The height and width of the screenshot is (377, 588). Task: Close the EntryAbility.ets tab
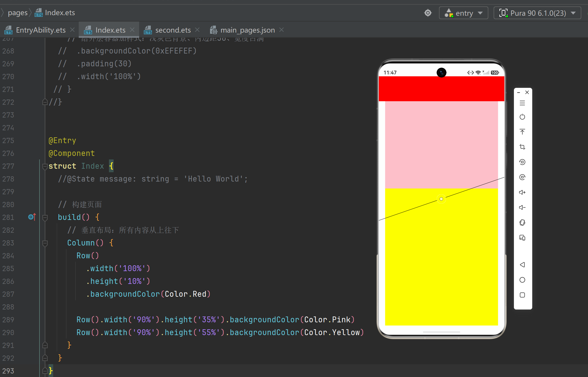pos(72,30)
